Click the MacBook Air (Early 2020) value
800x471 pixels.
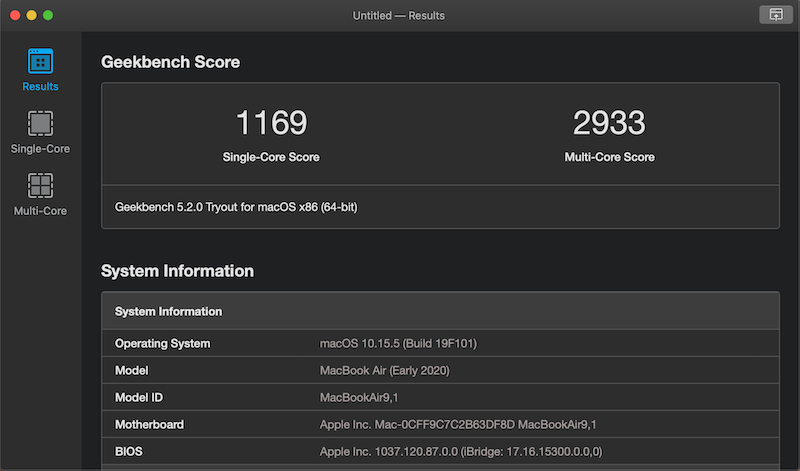pyautogui.click(x=385, y=370)
